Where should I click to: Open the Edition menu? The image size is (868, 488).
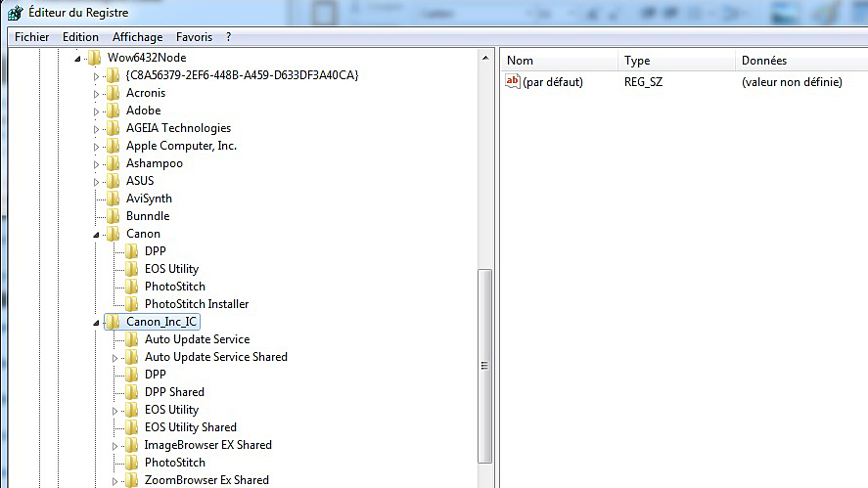(80, 37)
